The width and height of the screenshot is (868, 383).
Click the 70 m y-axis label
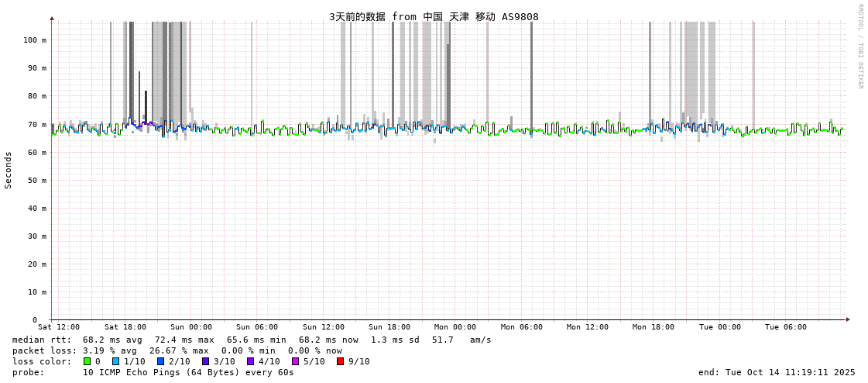coord(37,124)
